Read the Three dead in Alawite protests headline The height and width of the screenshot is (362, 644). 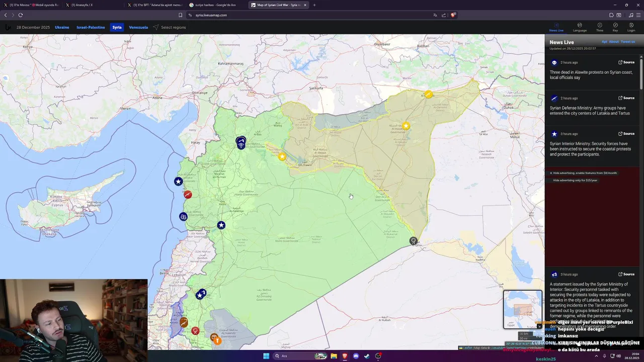point(591,75)
